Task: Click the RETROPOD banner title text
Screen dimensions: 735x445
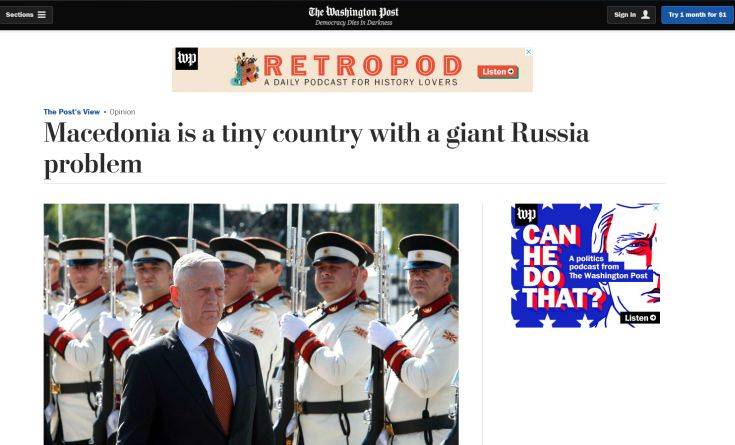Action: click(x=363, y=65)
